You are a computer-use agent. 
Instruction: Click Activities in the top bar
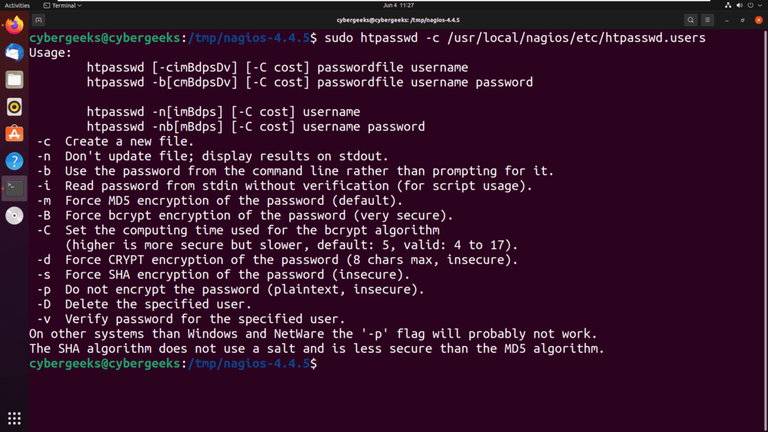pyautogui.click(x=18, y=5)
